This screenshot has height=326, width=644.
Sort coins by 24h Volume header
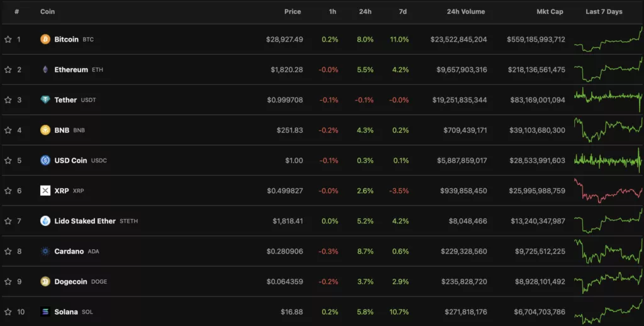pos(465,11)
